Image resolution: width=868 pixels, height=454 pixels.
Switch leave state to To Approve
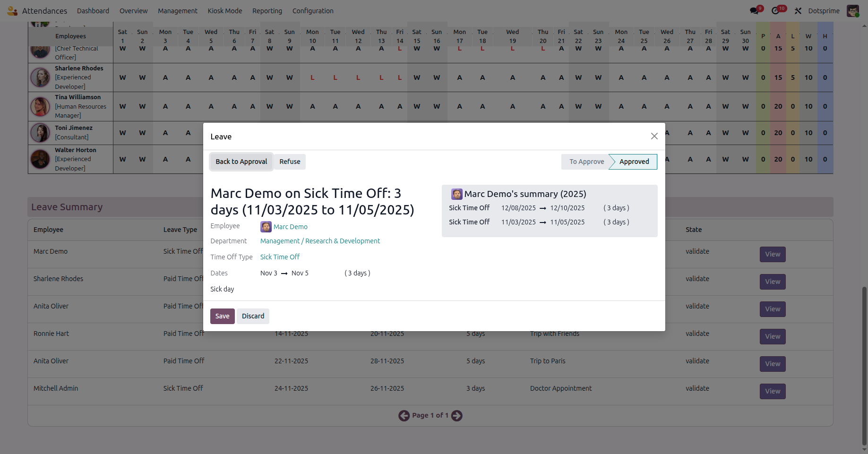(586, 162)
